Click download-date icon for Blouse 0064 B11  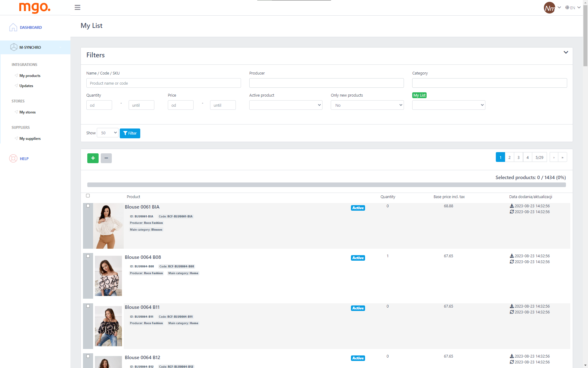pos(512,306)
